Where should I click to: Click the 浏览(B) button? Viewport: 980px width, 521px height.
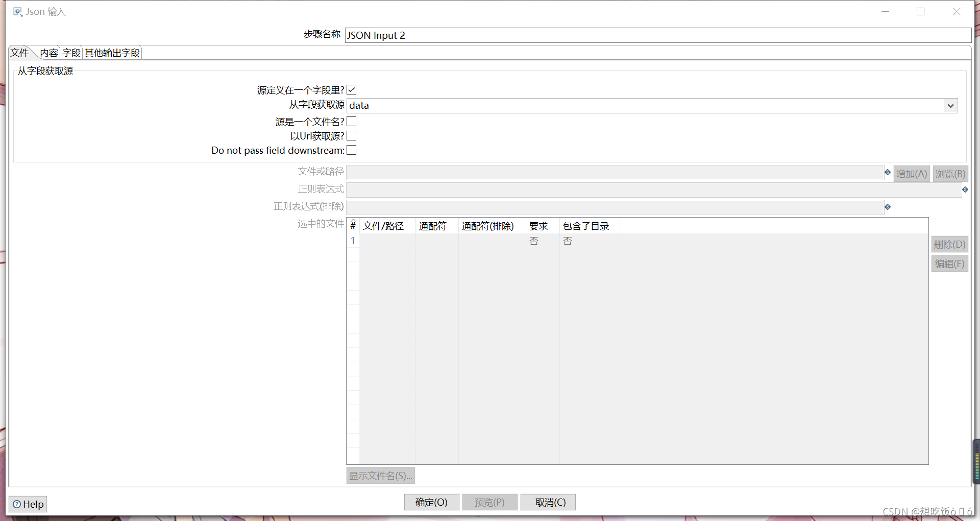click(x=950, y=174)
